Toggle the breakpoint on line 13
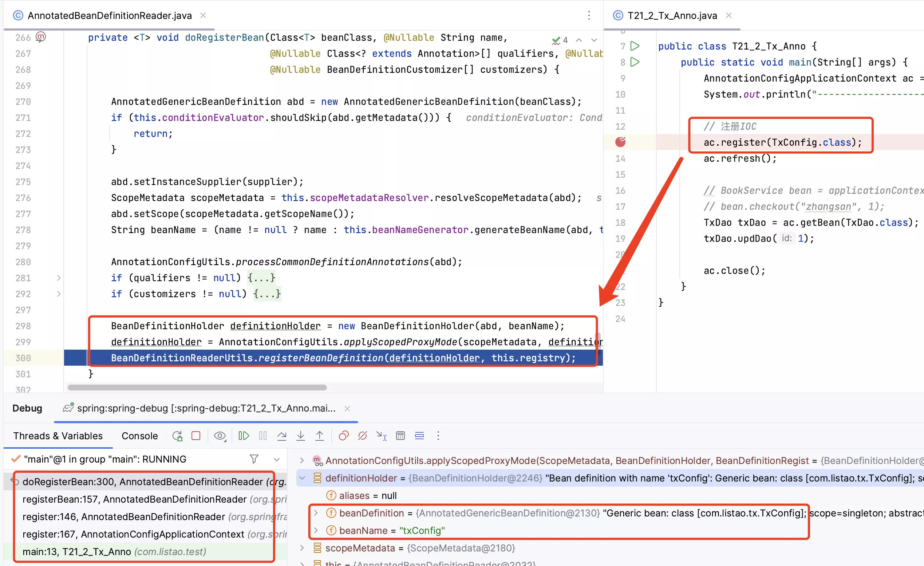The width and height of the screenshot is (924, 566). point(621,142)
